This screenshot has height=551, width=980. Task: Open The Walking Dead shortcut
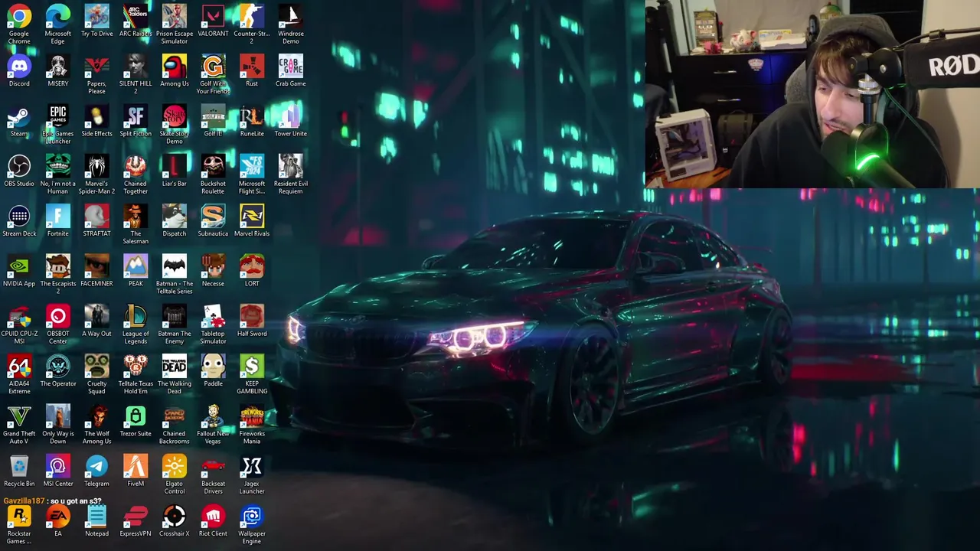click(x=174, y=366)
